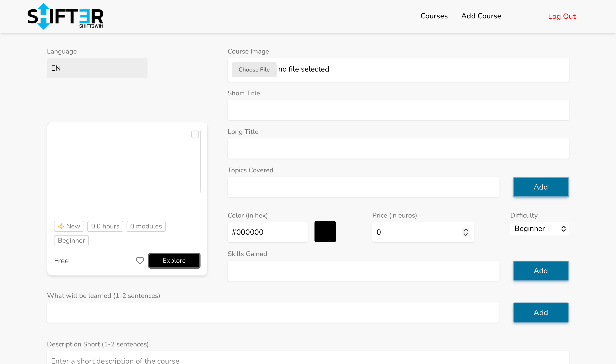Click the heart favorite icon
The height and width of the screenshot is (364, 616).
140,260
